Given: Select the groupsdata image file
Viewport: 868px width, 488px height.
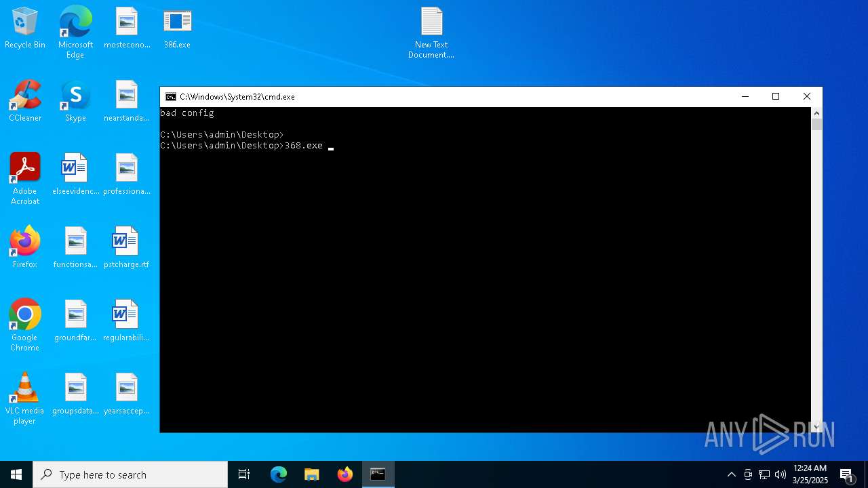Looking at the screenshot, I should click(x=75, y=394).
